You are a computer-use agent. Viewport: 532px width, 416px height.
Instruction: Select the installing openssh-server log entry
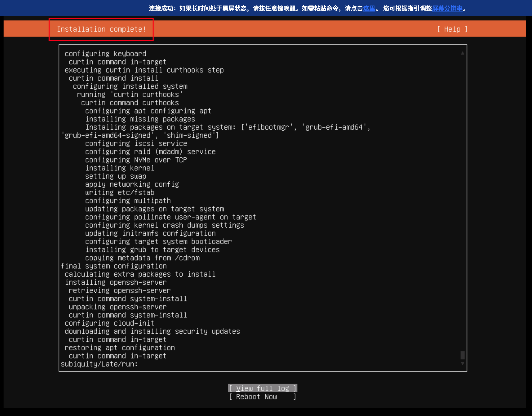click(x=116, y=282)
